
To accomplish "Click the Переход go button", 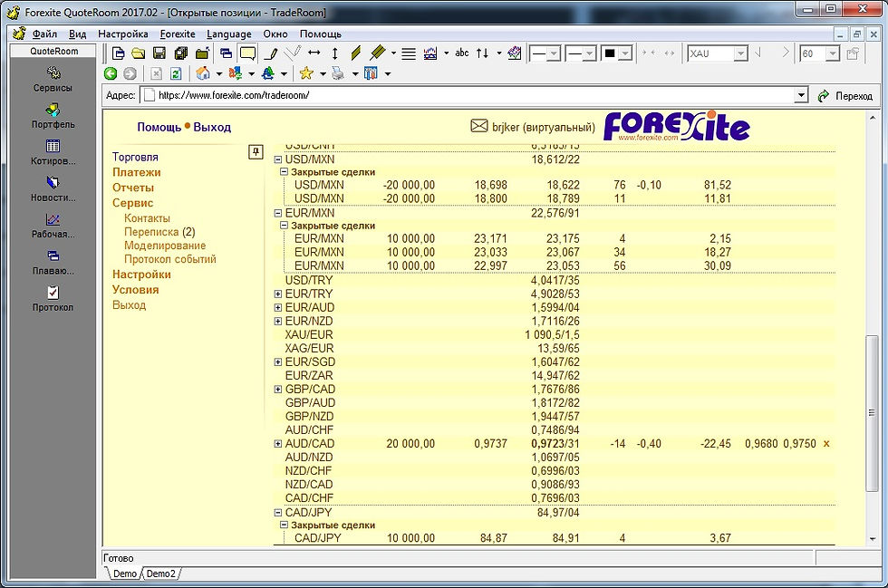I will [845, 96].
